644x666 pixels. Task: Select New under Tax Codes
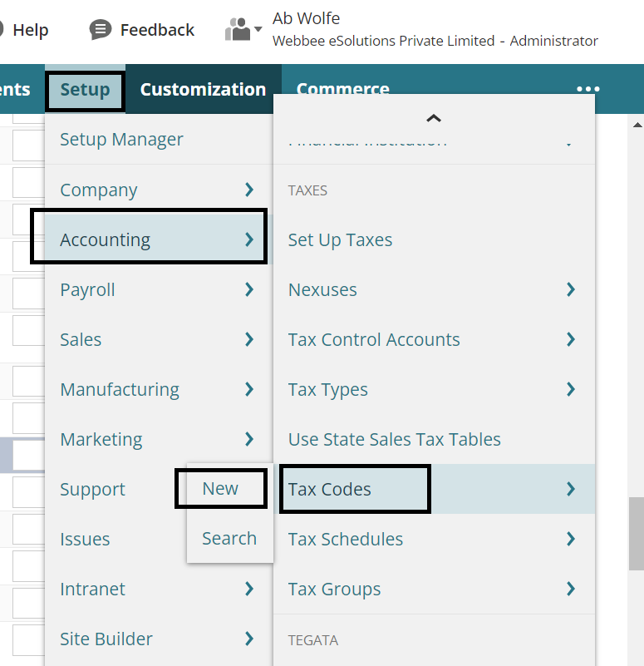[220, 489]
